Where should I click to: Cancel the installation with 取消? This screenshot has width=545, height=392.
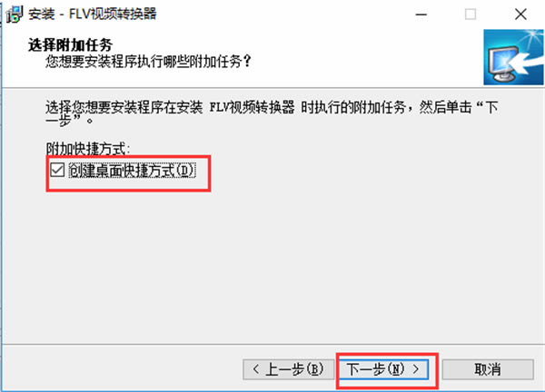488,369
